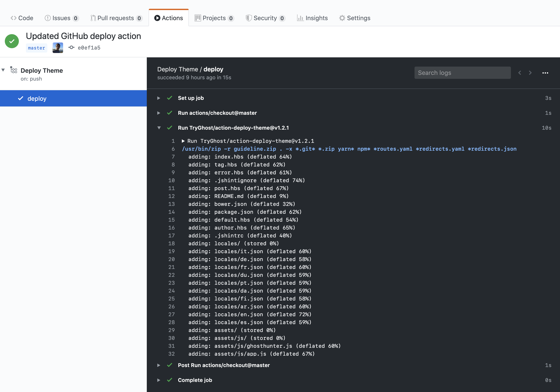The width and height of the screenshot is (560, 392).
Task: Click the Deploy Theme workflow icon
Action: coord(14,70)
